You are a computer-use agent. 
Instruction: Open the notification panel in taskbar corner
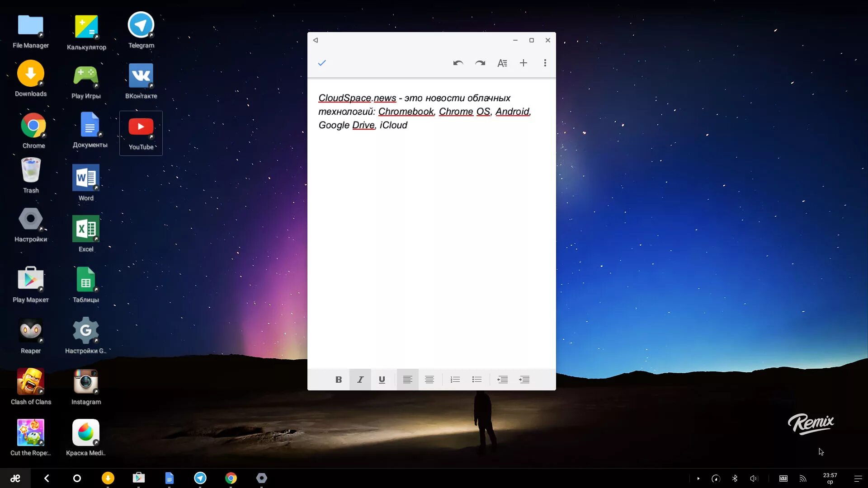click(858, 479)
